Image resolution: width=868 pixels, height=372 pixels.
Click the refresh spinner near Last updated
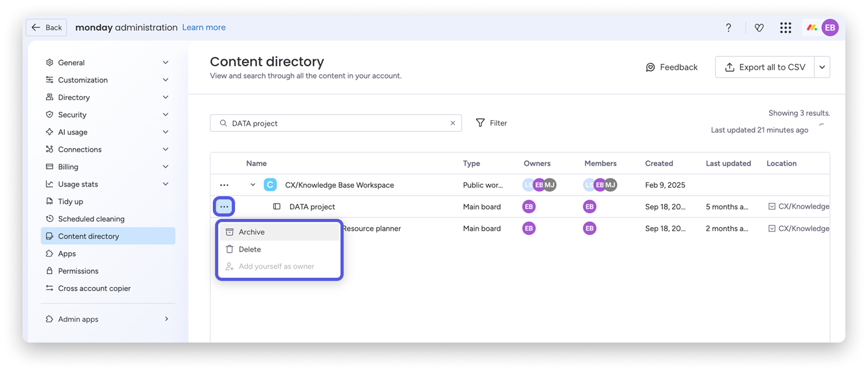[821, 125]
